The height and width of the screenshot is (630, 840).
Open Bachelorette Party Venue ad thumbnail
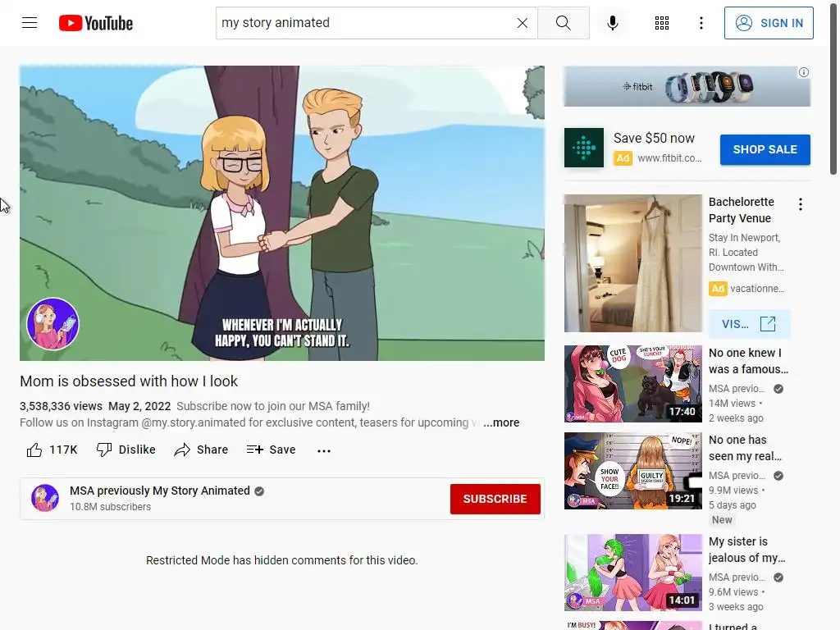click(x=633, y=263)
